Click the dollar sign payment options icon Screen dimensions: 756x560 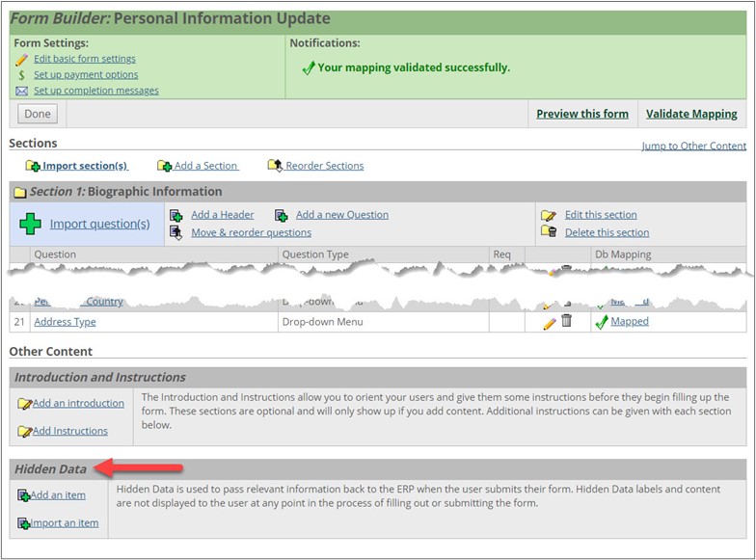[21, 74]
